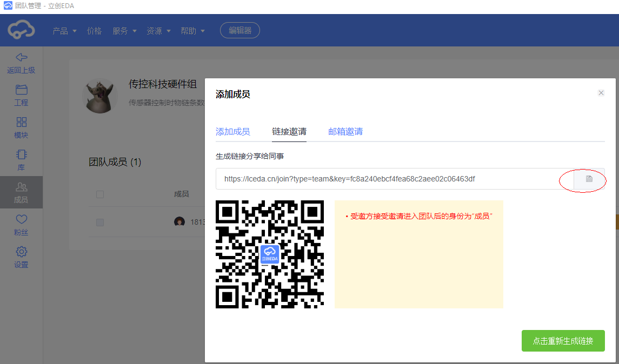Open the 编辑器 editor button
Viewport: 619px width, 364px height.
pyautogui.click(x=240, y=30)
